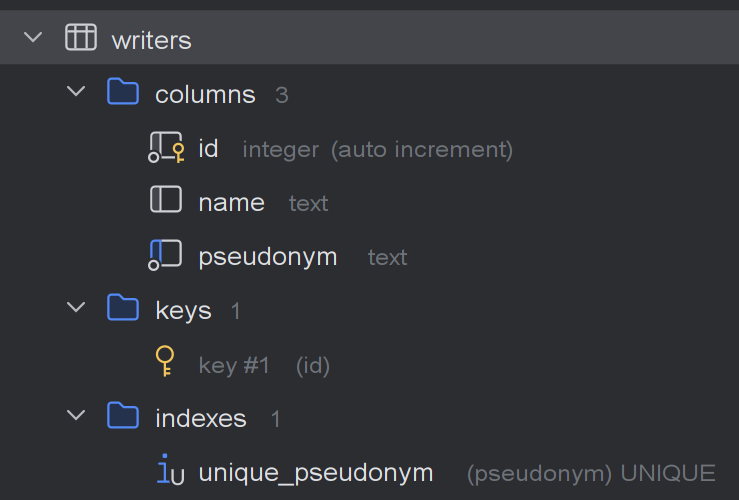
Task: Click the yellow key icon for key #1
Action: click(165, 361)
